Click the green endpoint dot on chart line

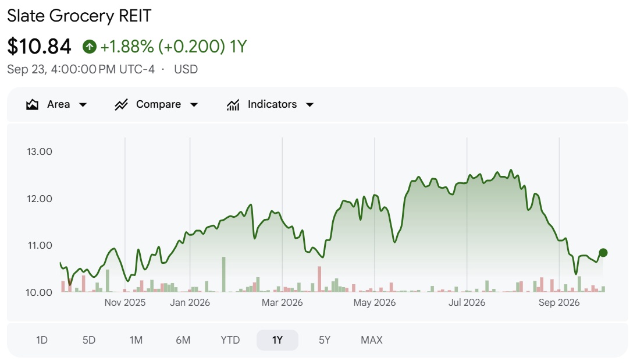(x=603, y=253)
